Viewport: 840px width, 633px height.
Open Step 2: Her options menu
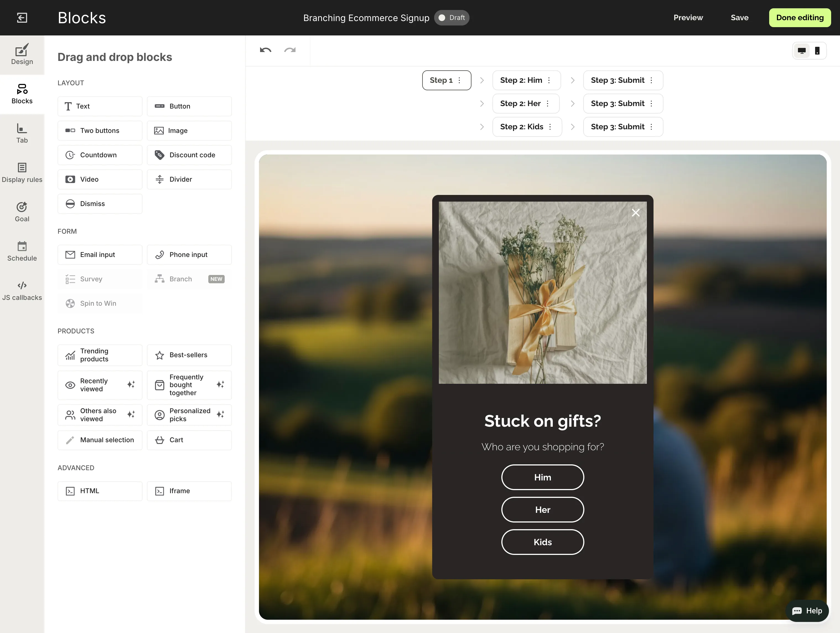click(x=547, y=103)
